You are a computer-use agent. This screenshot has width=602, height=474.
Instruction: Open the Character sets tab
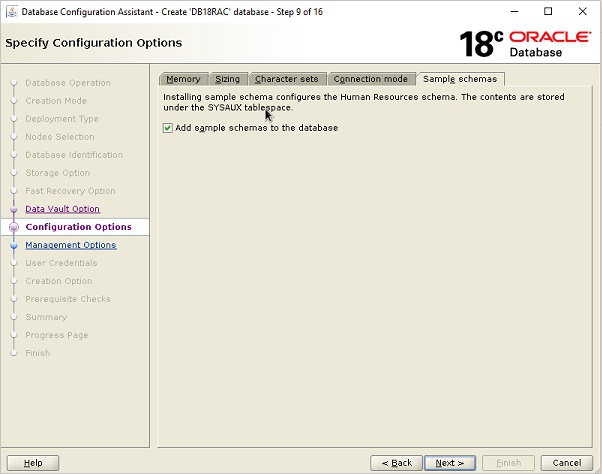[287, 79]
